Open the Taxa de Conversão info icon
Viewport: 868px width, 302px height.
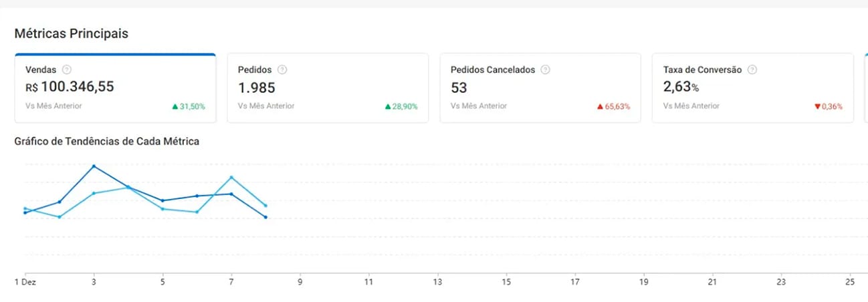pos(752,69)
